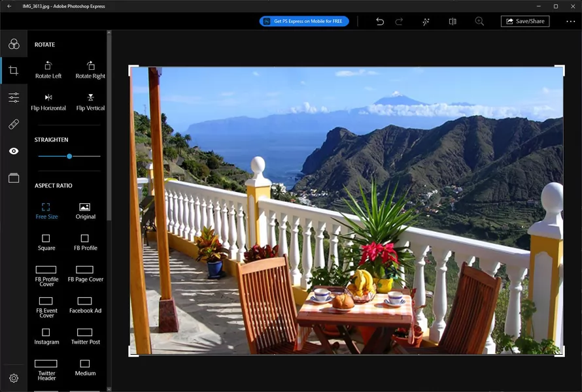Undo the last edit
Screen dimensions: 582x392
[380, 22]
